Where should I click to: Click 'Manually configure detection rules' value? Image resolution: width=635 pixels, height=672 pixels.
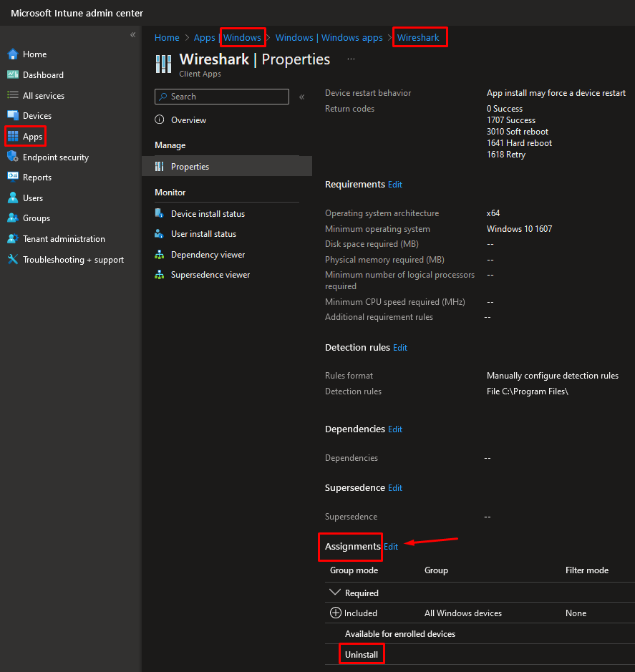point(552,376)
